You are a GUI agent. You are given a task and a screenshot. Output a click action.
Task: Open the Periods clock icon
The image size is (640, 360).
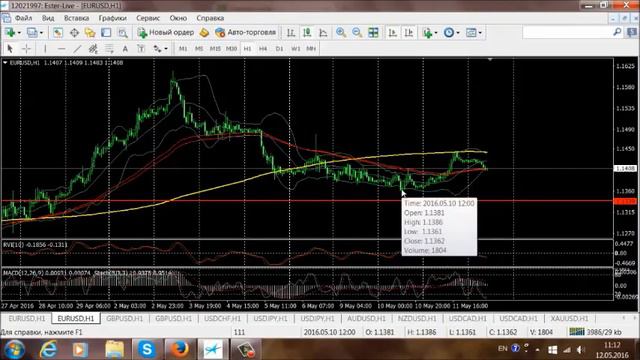pyautogui.click(x=449, y=33)
